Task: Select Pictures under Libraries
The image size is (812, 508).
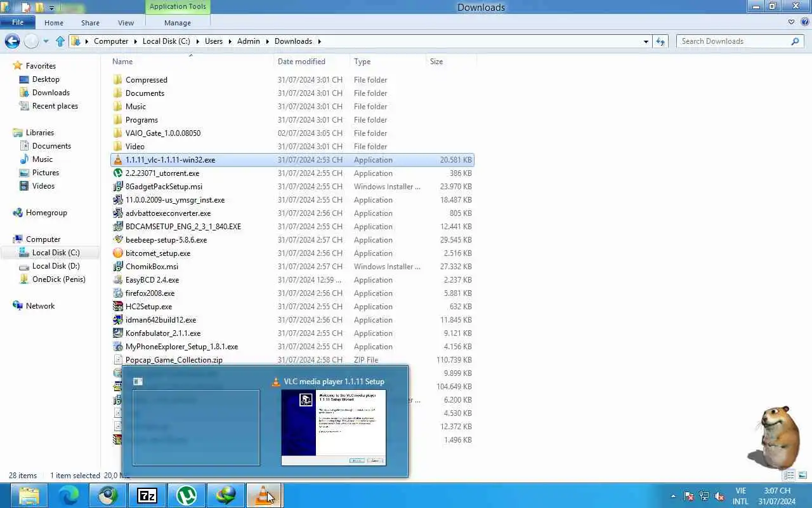Action: (x=46, y=173)
